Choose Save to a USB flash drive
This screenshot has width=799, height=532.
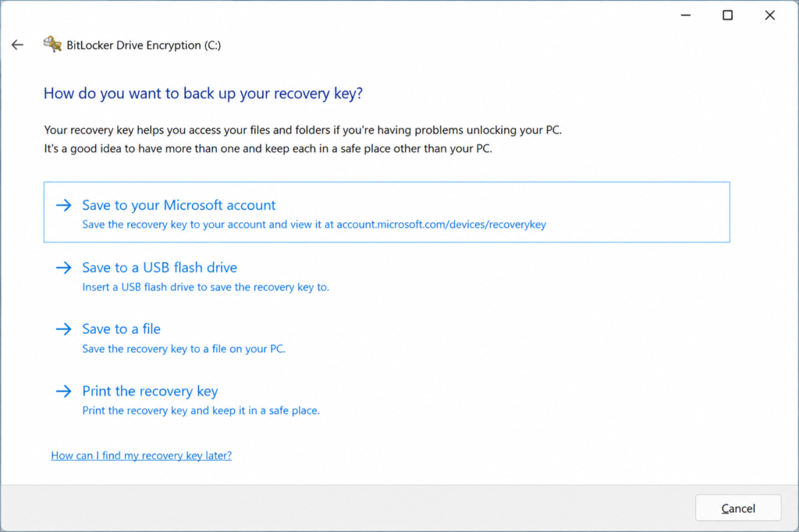(159, 268)
